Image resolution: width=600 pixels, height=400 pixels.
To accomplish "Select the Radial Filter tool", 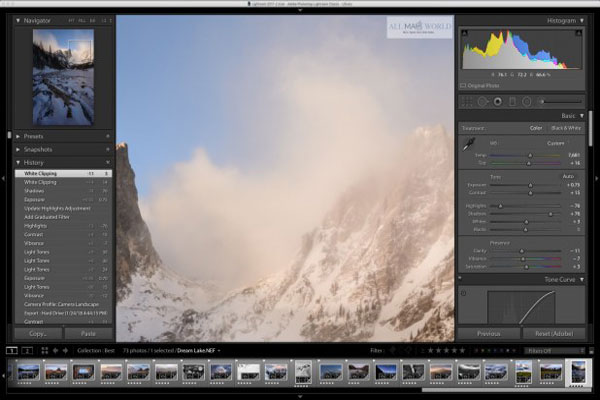I will [x=526, y=101].
